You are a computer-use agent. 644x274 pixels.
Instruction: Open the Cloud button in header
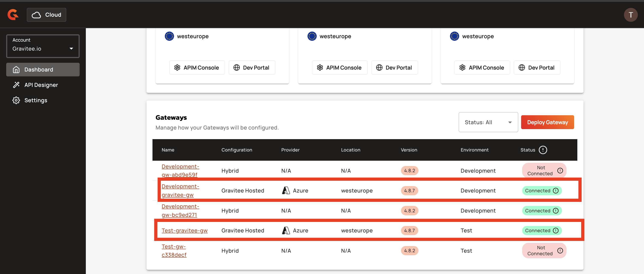(x=46, y=15)
